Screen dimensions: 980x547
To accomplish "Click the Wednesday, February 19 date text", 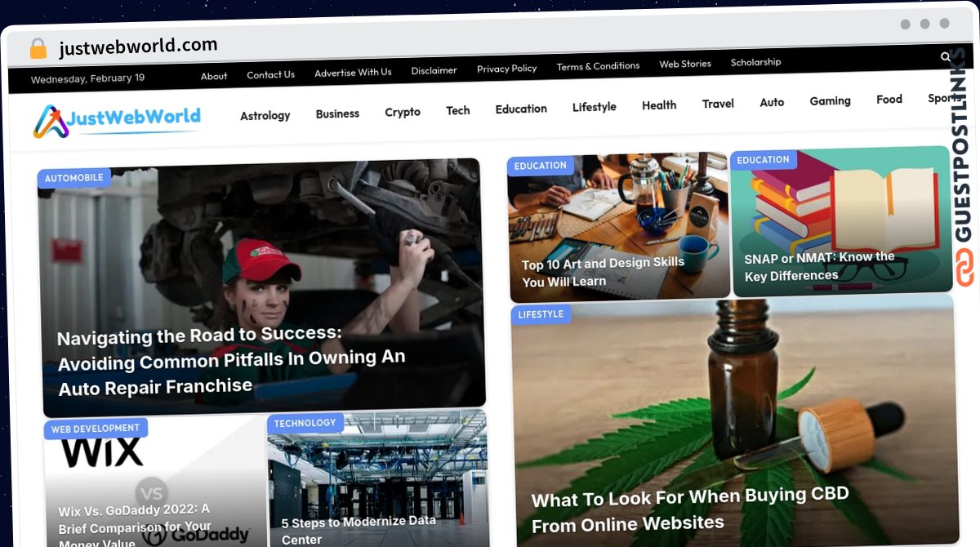I will (x=87, y=78).
